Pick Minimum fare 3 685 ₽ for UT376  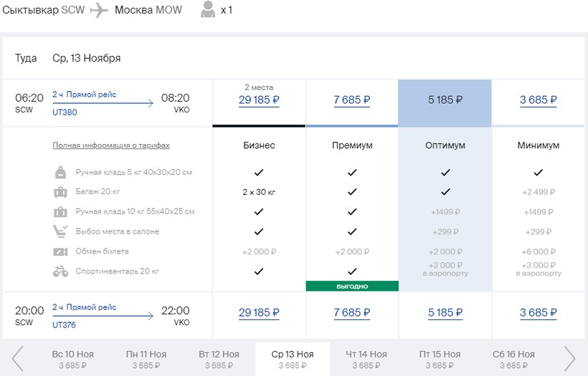click(x=538, y=313)
